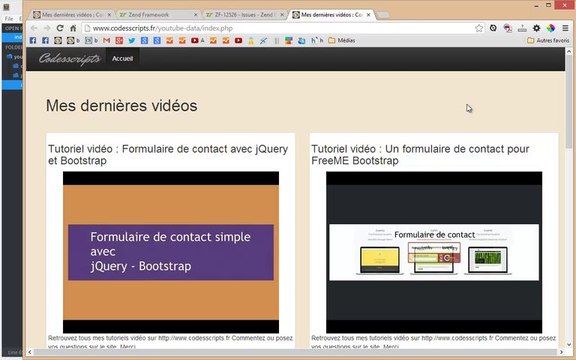Close the Zend Framework tab
Image resolution: width=576 pixels, height=360 pixels.
[x=195, y=15]
